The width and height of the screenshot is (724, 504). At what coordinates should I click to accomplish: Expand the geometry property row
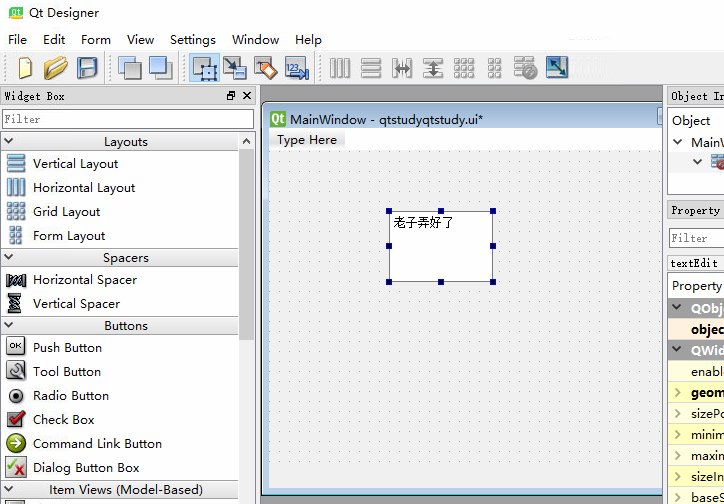(x=677, y=393)
